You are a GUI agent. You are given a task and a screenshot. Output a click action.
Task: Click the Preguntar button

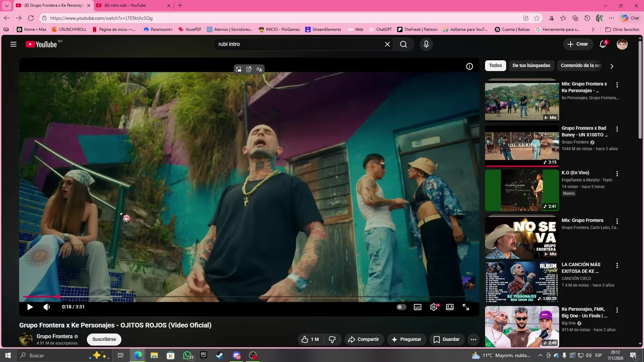tap(407, 339)
